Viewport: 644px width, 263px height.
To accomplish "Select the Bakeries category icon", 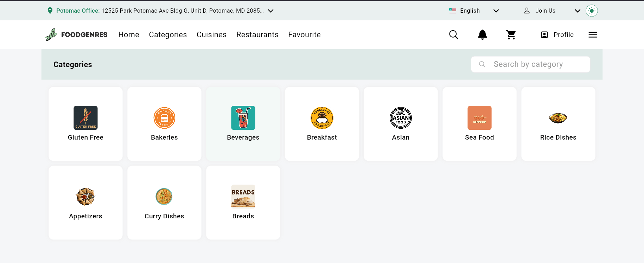I will click(x=164, y=118).
